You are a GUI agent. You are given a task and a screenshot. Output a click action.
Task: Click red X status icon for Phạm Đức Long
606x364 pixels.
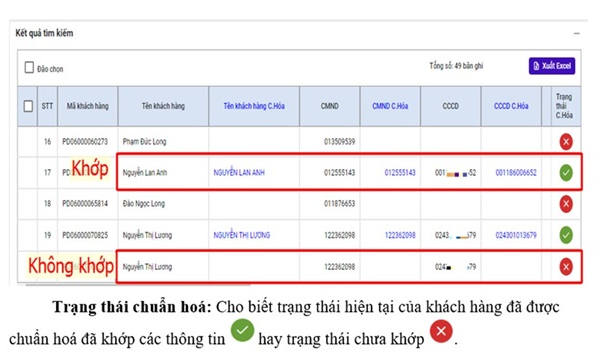[566, 141]
